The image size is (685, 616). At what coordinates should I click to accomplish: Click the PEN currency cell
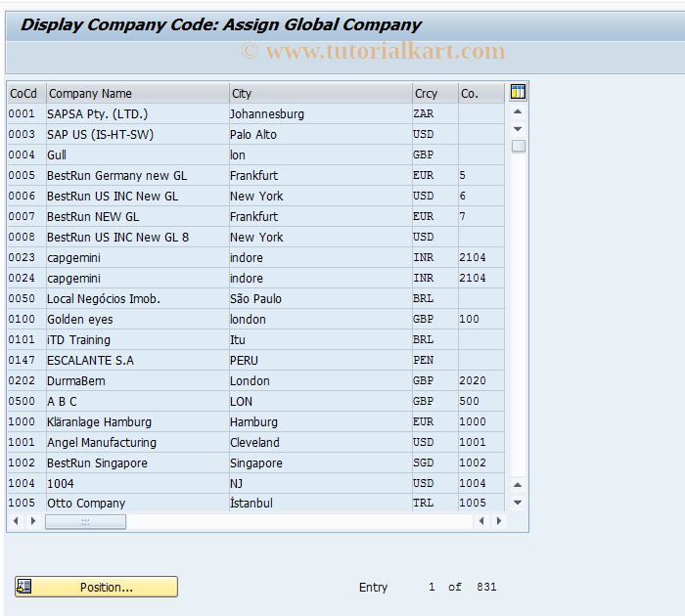point(435,360)
